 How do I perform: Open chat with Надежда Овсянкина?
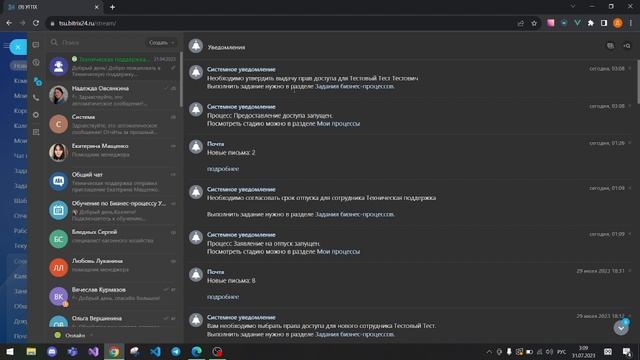point(113,95)
